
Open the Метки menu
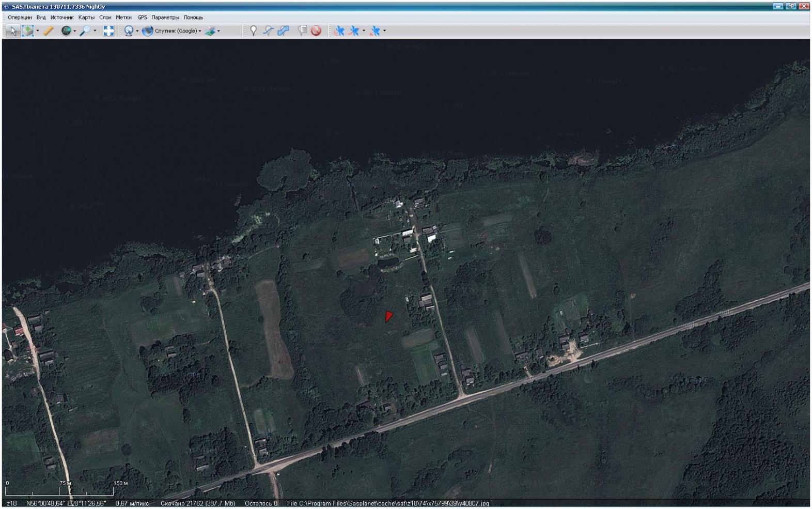[123, 18]
